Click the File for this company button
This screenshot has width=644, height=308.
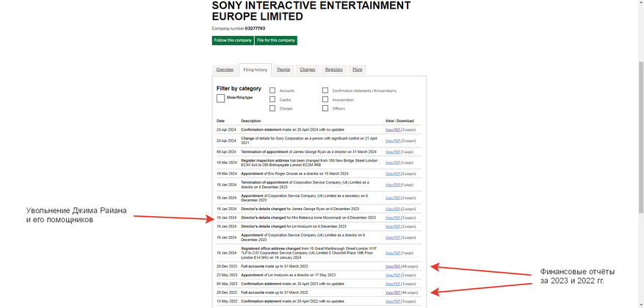[276, 40]
